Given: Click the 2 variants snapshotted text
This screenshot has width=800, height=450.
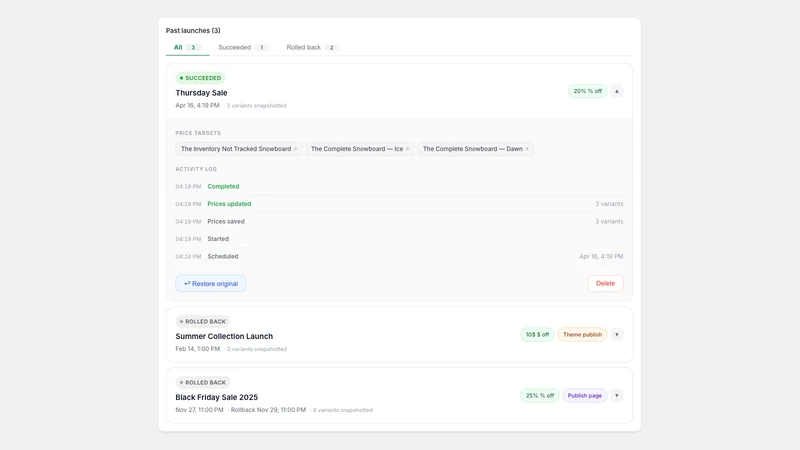Looking at the screenshot, I should coord(257,349).
